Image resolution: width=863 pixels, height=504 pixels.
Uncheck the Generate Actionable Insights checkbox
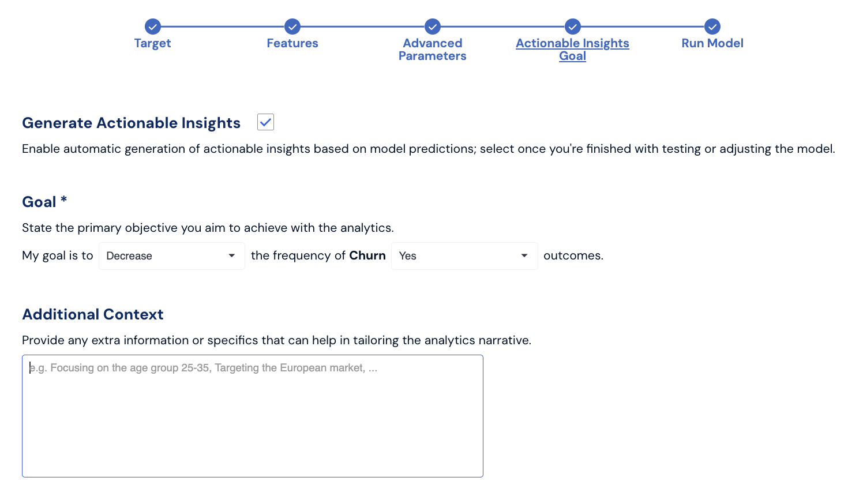click(265, 122)
